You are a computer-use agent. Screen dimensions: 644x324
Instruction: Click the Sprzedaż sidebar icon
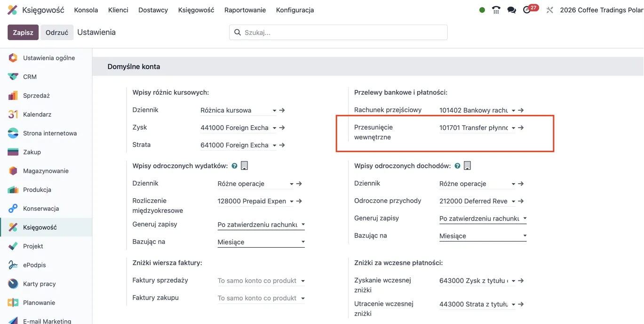(x=13, y=96)
